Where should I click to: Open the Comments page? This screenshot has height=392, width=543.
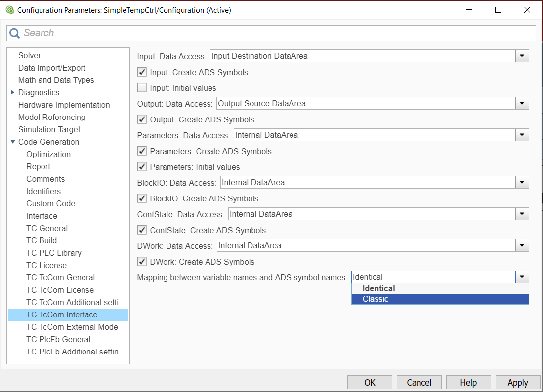click(45, 179)
